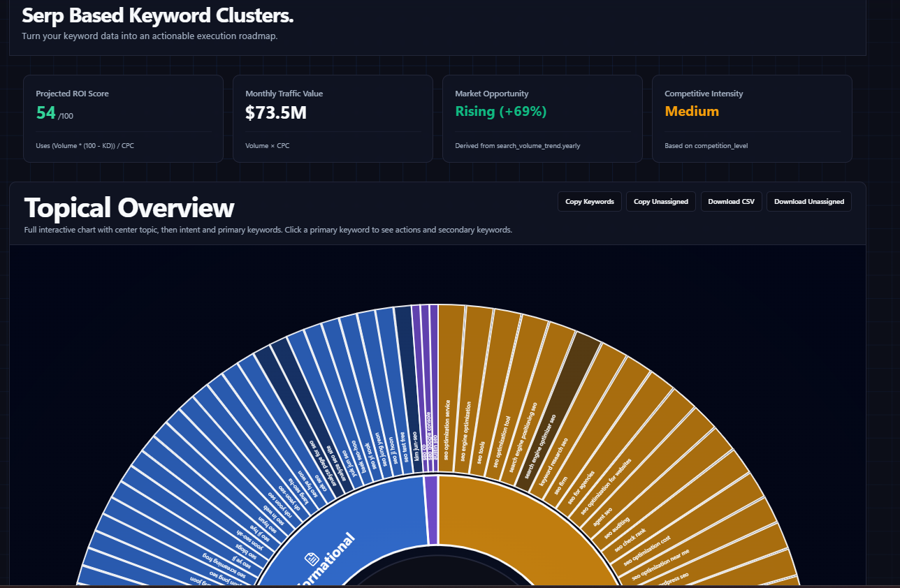This screenshot has width=900, height=588.
Task: Select the 'seo ji hoon' keyword segment
Action: [382, 392]
